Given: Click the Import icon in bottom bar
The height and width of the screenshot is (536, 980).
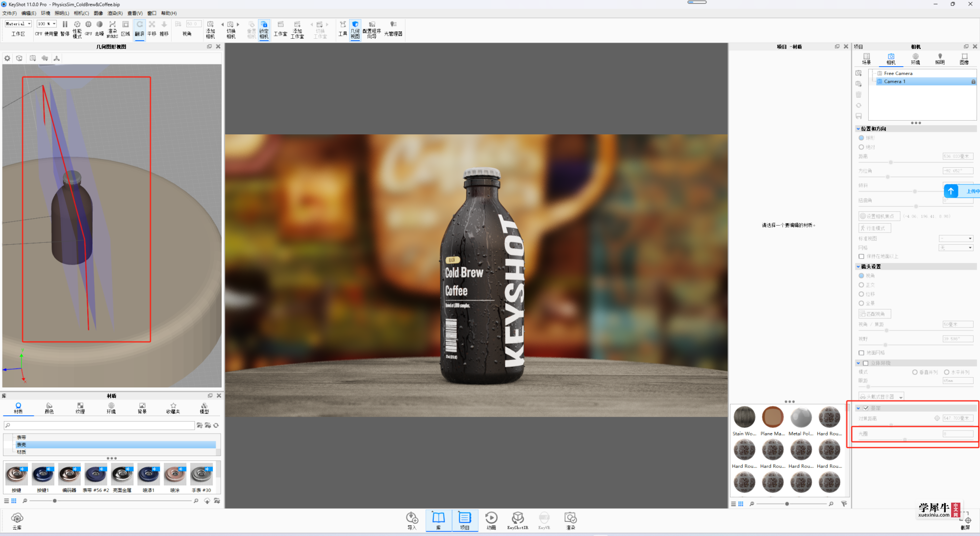Looking at the screenshot, I should 412,518.
